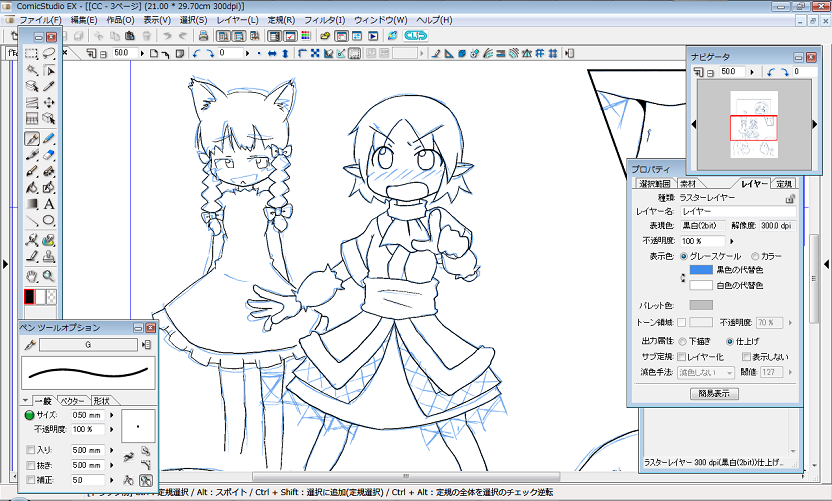
Task: Select the zoom magnifier tool
Action: pyautogui.click(x=49, y=276)
